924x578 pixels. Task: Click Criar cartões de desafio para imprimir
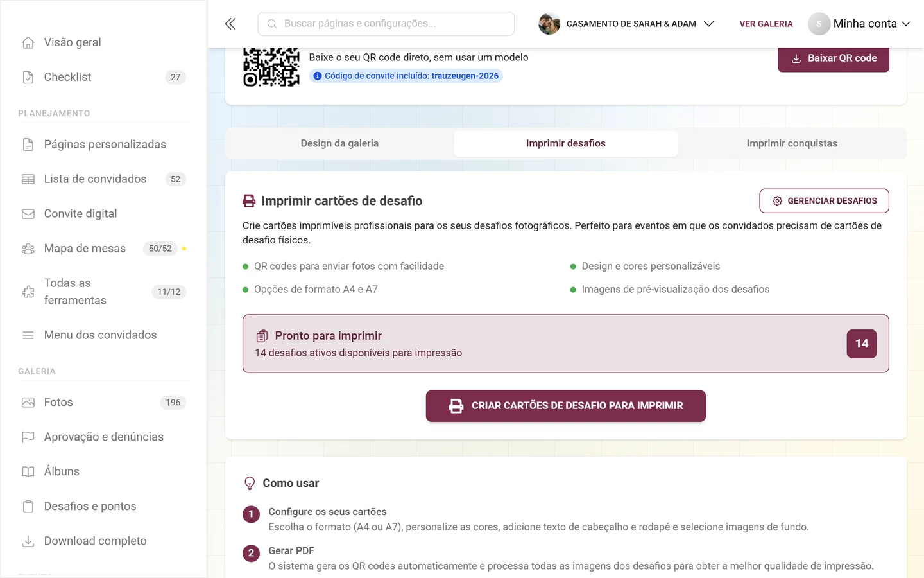click(566, 406)
